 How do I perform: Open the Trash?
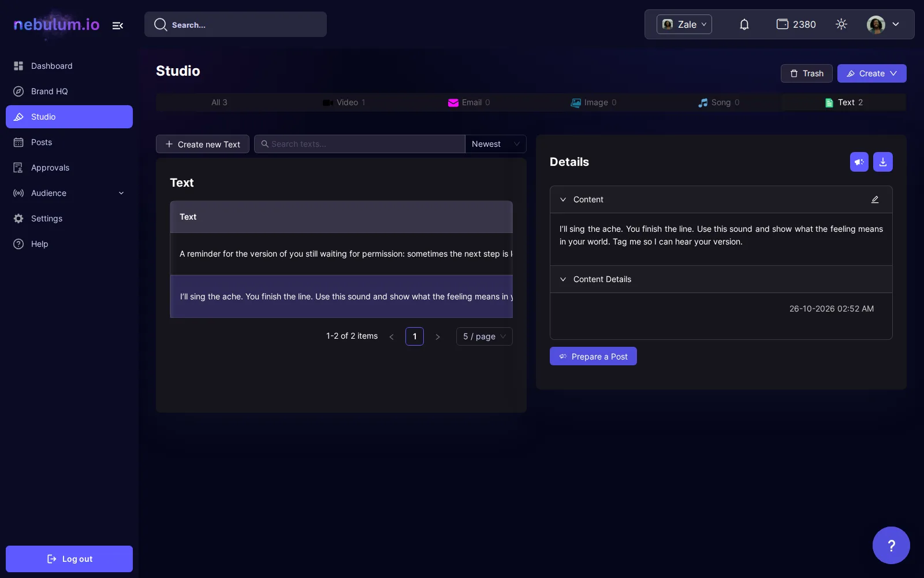[x=807, y=73]
